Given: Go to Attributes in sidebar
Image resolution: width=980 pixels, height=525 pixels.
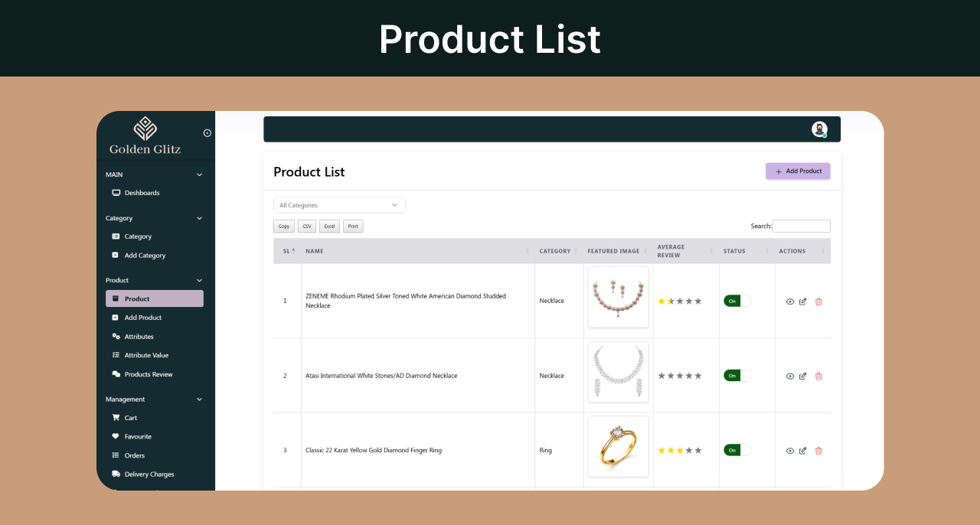Looking at the screenshot, I should tap(139, 337).
